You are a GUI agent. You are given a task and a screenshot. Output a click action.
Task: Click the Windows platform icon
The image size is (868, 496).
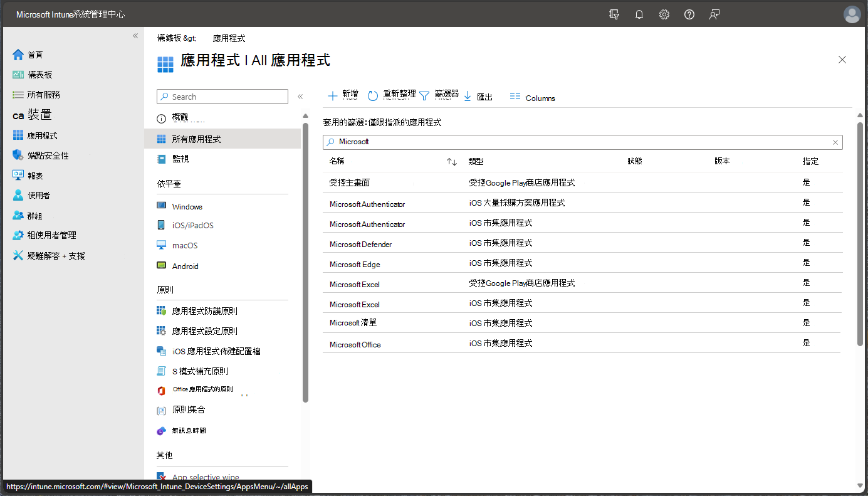coord(161,206)
